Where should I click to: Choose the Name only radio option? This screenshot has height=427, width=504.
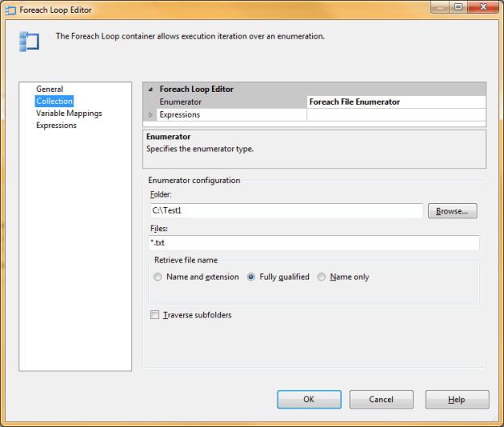coord(322,277)
